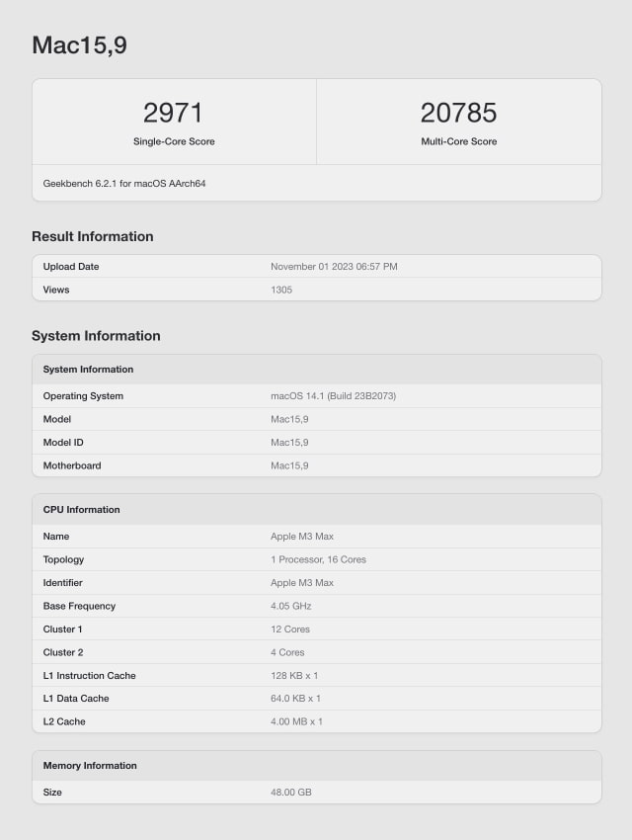This screenshot has width=632, height=840.
Task: Select Apple M3 Max in the Identifier row
Action: [x=302, y=582]
